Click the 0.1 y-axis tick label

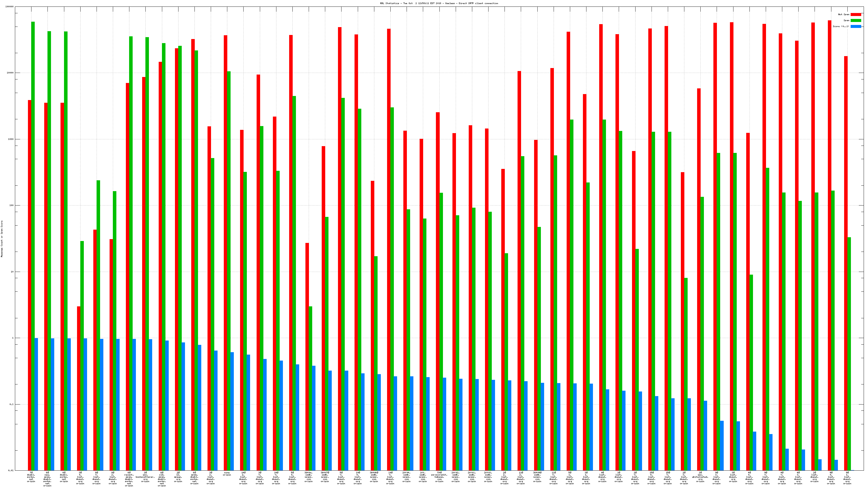pyautogui.click(x=12, y=404)
